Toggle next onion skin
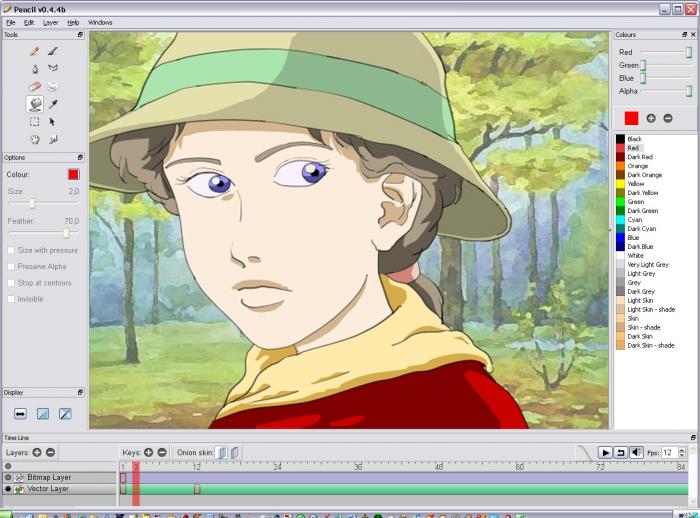The image size is (700, 518). click(x=235, y=452)
